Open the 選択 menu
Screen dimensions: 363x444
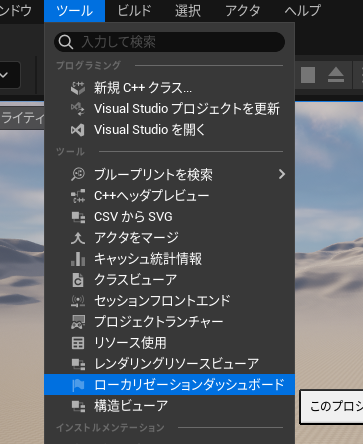(188, 11)
